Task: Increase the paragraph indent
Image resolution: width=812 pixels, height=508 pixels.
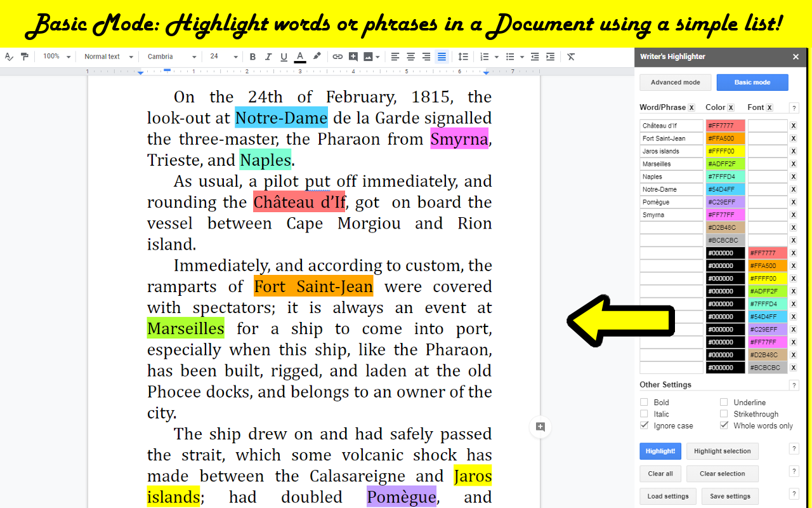Action: (x=550, y=57)
